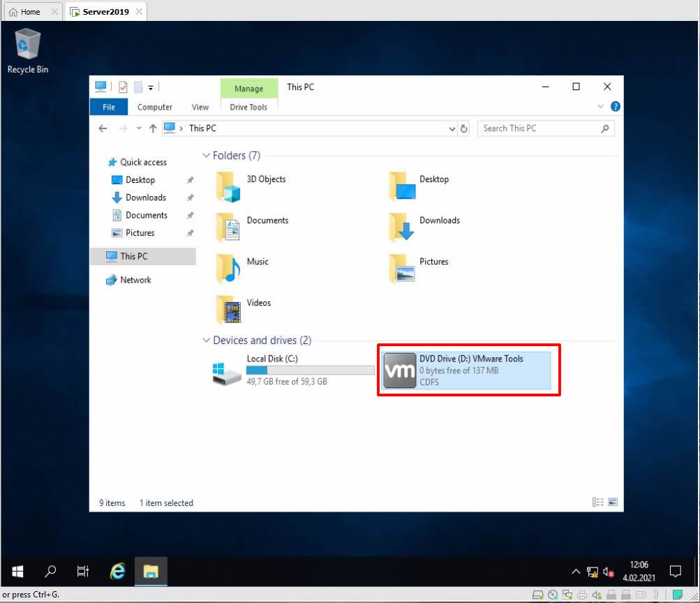
Task: Switch to the View ribbon tab
Action: [200, 107]
